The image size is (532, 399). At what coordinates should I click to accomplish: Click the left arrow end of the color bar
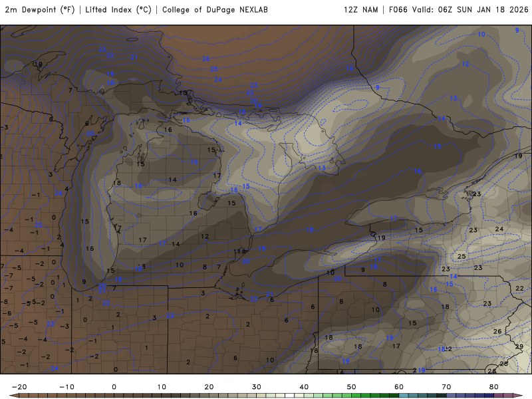[14, 396]
